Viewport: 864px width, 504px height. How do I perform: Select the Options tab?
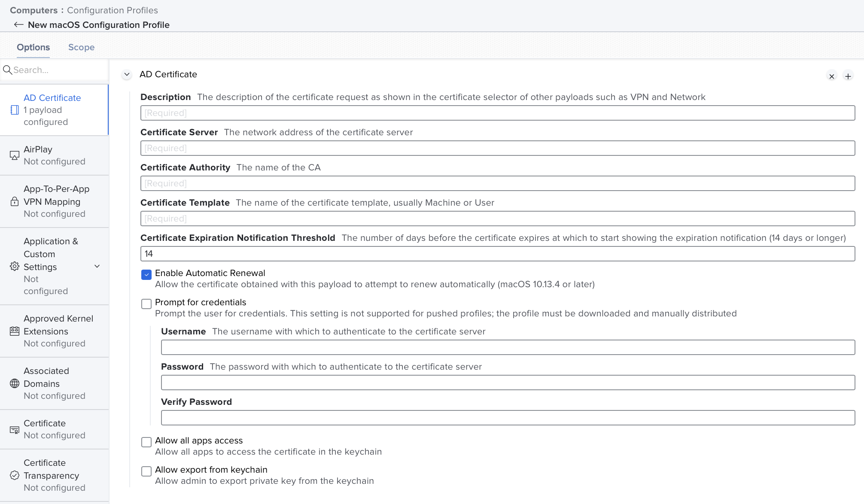pyautogui.click(x=33, y=47)
